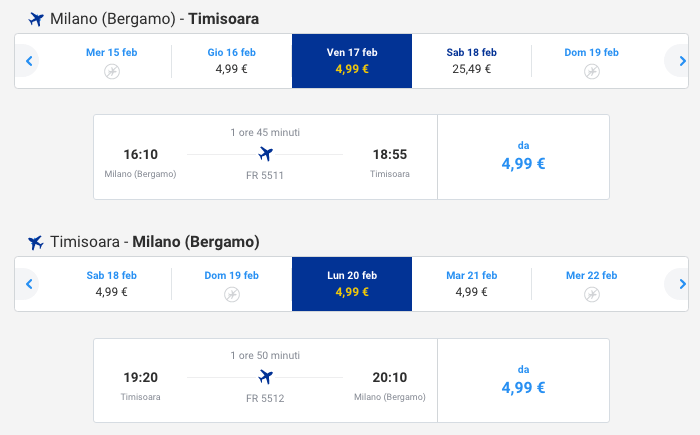Image resolution: width=700 pixels, height=435 pixels.
Task: Show earlier outbound dates with left arrow
Action: pos(29,62)
